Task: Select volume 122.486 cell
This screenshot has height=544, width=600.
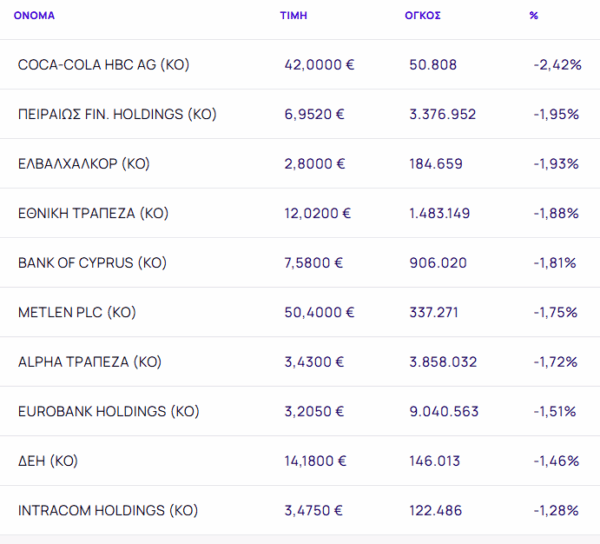Action: point(436,510)
